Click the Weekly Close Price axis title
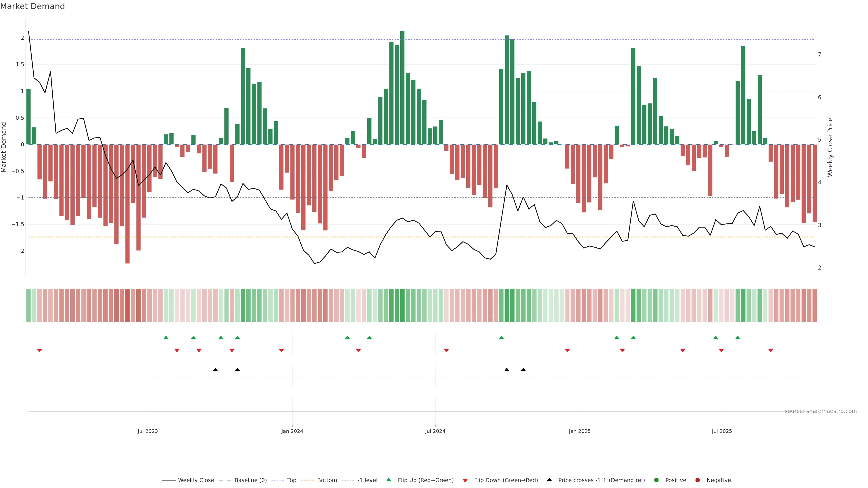Viewport: 868px width, 488px height. click(830, 147)
